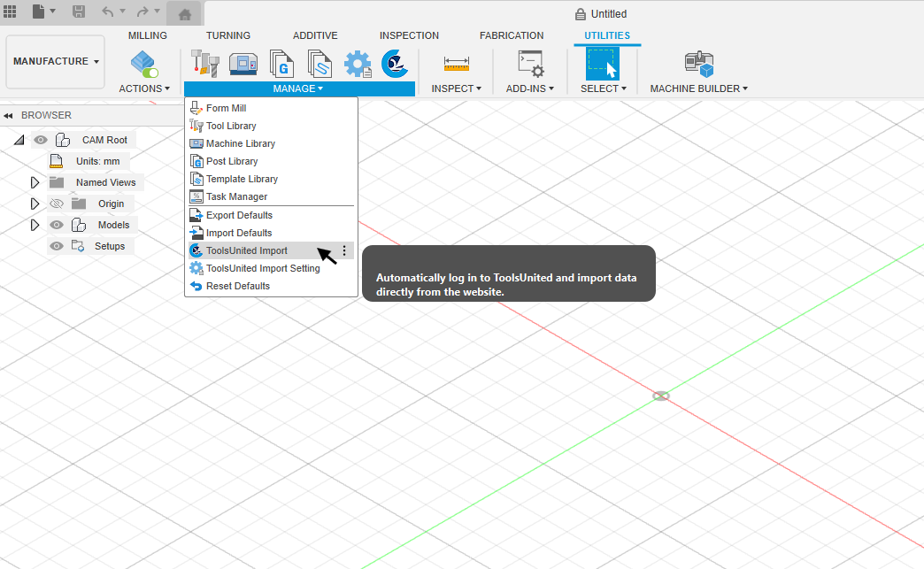The height and width of the screenshot is (569, 924).
Task: Select ToolsUnited Import Setting menu entry
Action: pos(271,268)
